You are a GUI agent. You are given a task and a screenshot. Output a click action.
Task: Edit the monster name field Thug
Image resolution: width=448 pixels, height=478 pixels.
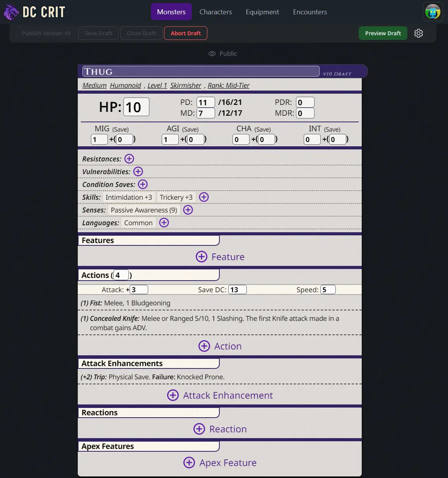201,71
